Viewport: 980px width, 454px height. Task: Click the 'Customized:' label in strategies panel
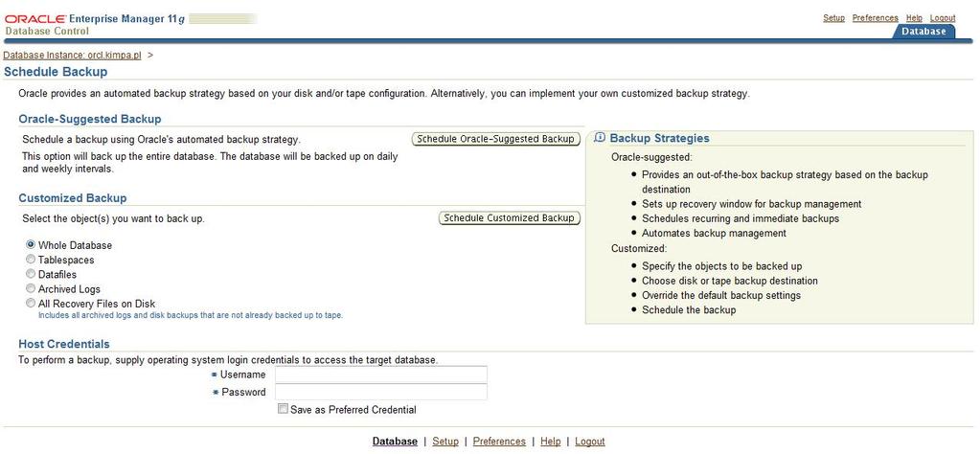click(639, 248)
